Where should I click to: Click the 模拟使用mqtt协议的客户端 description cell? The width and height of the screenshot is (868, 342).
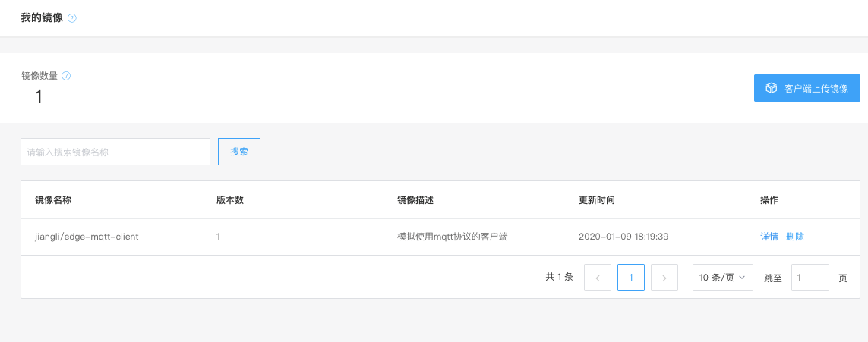(453, 237)
